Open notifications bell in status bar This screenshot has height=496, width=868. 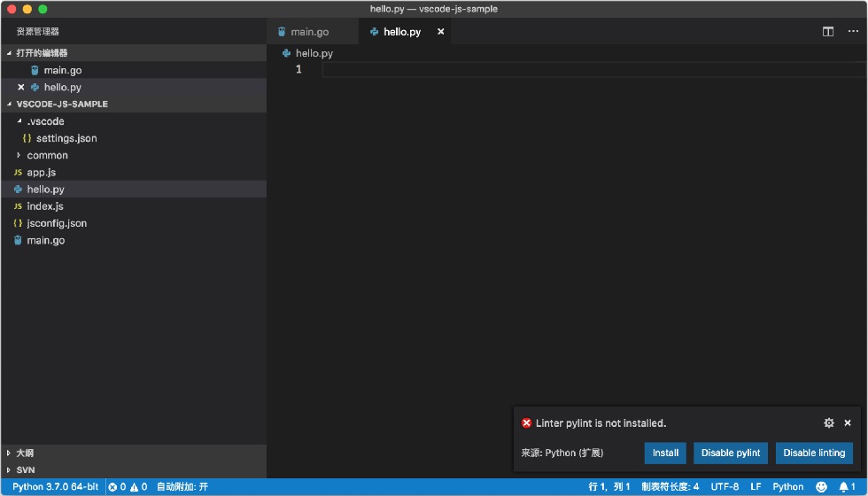pos(847,486)
